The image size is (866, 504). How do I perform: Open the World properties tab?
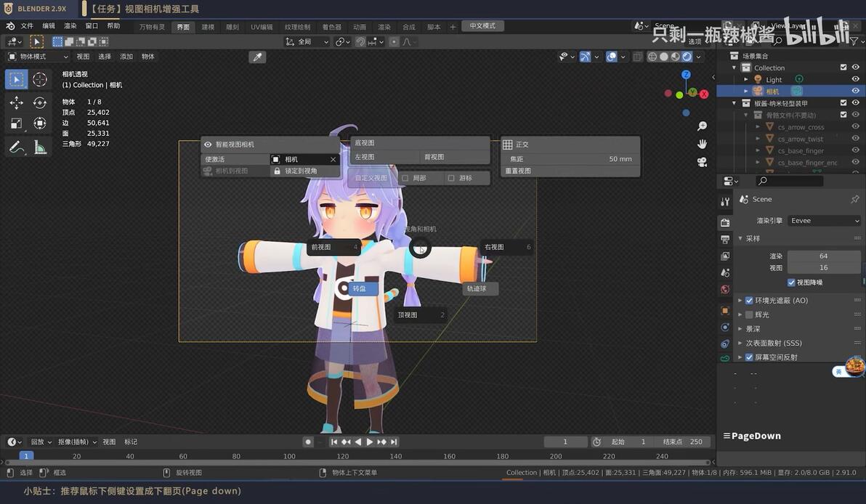click(x=725, y=289)
